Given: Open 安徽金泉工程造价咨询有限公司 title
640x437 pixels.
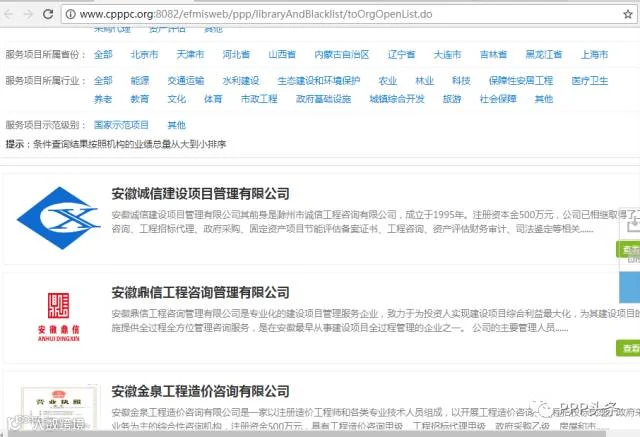Looking at the screenshot, I should coord(200,391).
